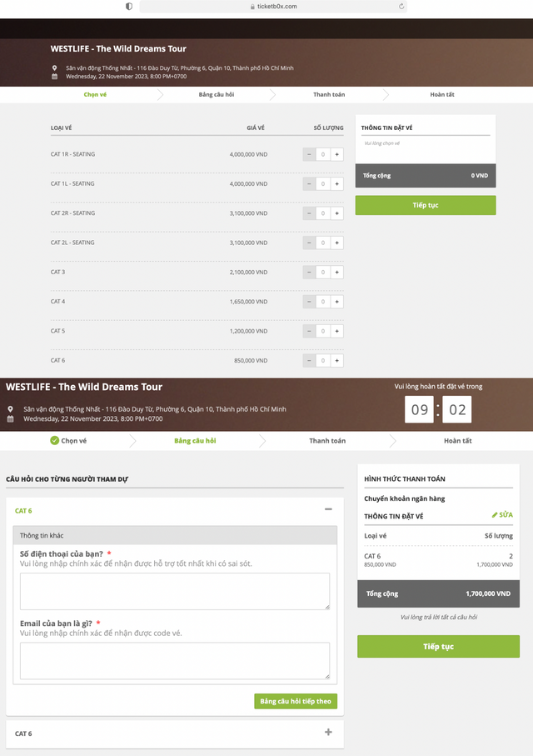Click the padlock icon beside ticketb0x.com
This screenshot has height=756, width=533.
click(x=252, y=7)
